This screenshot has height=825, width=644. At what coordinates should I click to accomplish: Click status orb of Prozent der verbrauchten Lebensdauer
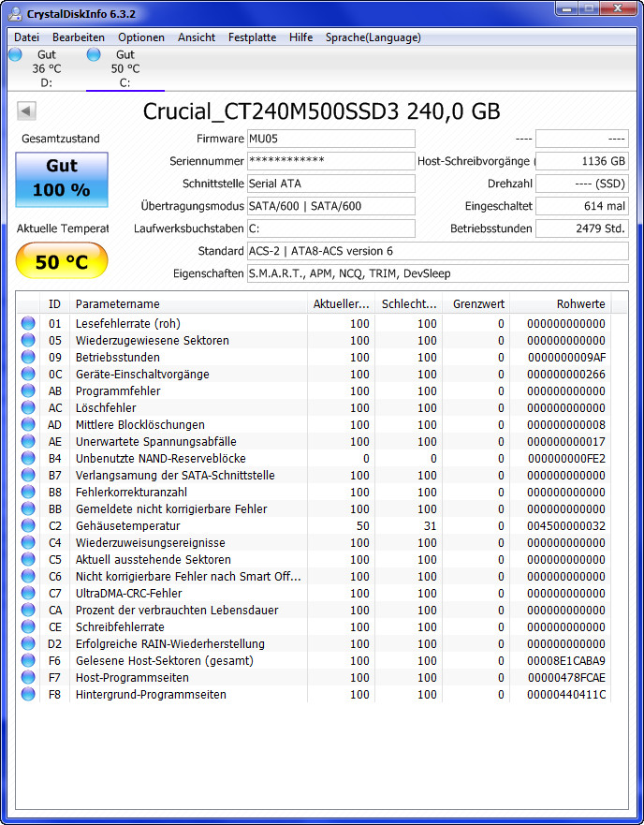(28, 610)
